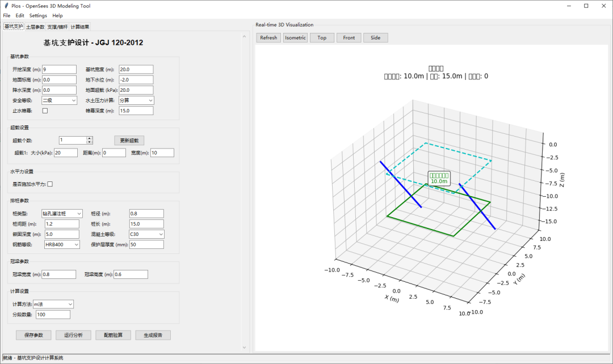Click the 桩间距 (m) input field
The width and height of the screenshot is (613, 364).
[62, 224]
